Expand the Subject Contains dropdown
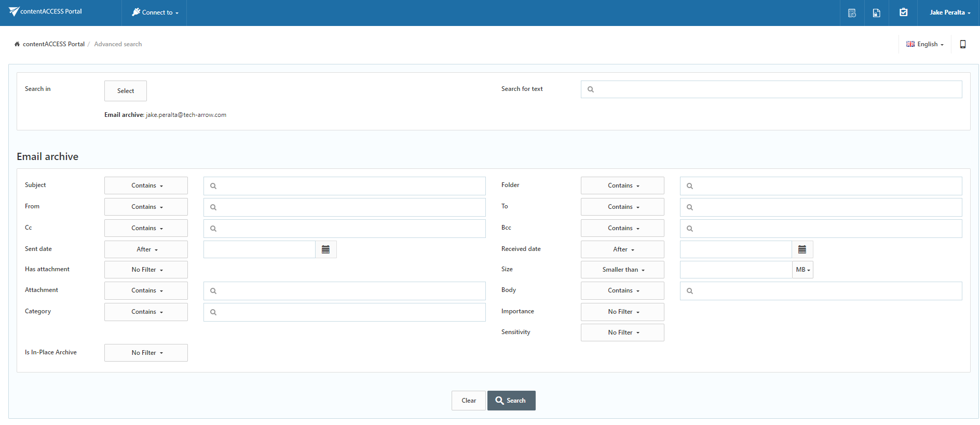This screenshot has height=425, width=980. (x=146, y=185)
